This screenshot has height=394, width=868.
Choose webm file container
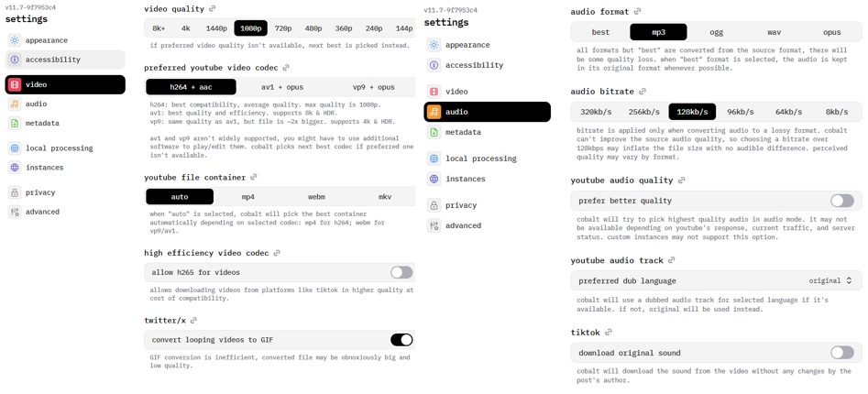pos(316,197)
